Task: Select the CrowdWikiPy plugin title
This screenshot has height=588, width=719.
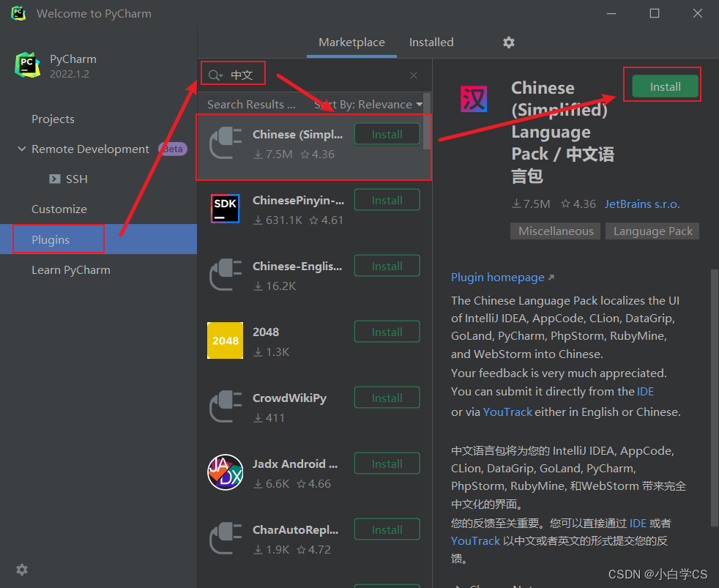Action: click(289, 398)
